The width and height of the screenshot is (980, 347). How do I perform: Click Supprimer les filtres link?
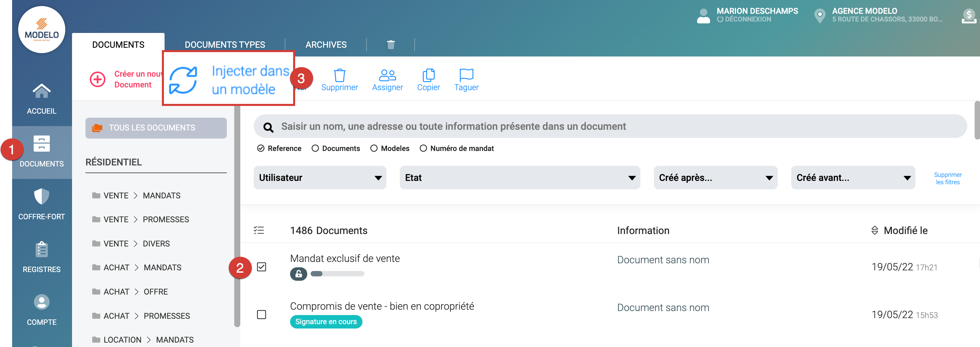[947, 178]
